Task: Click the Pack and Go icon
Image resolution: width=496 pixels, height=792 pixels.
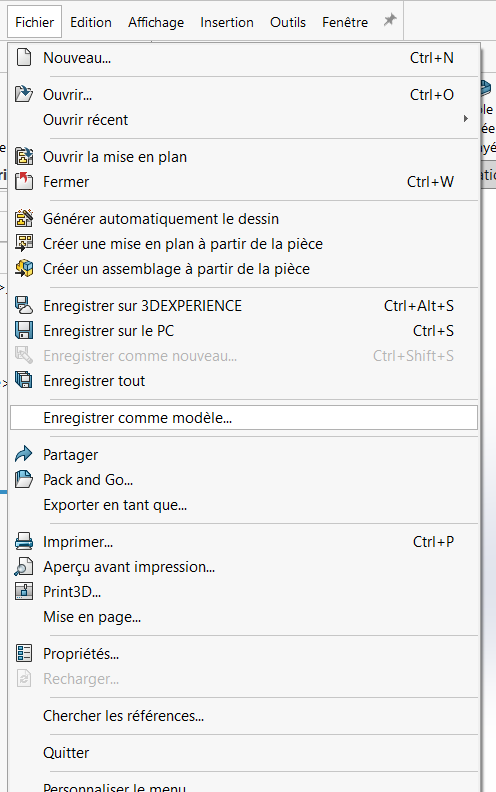Action: click(24, 479)
